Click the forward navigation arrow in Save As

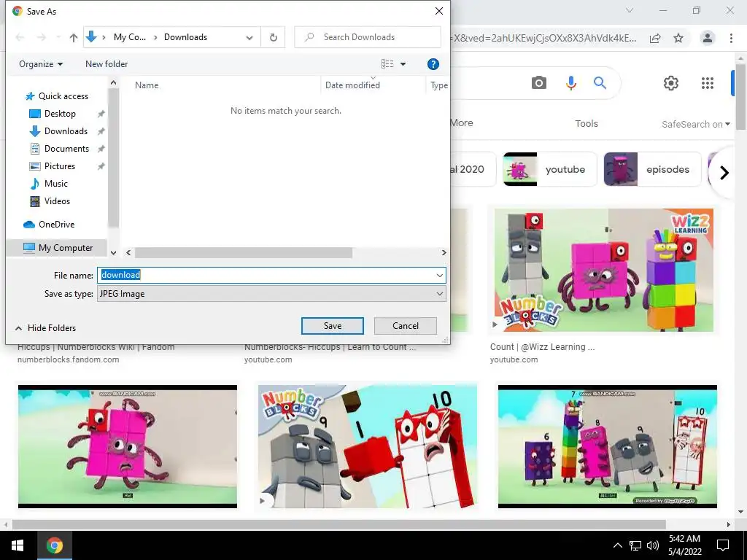[42, 38]
